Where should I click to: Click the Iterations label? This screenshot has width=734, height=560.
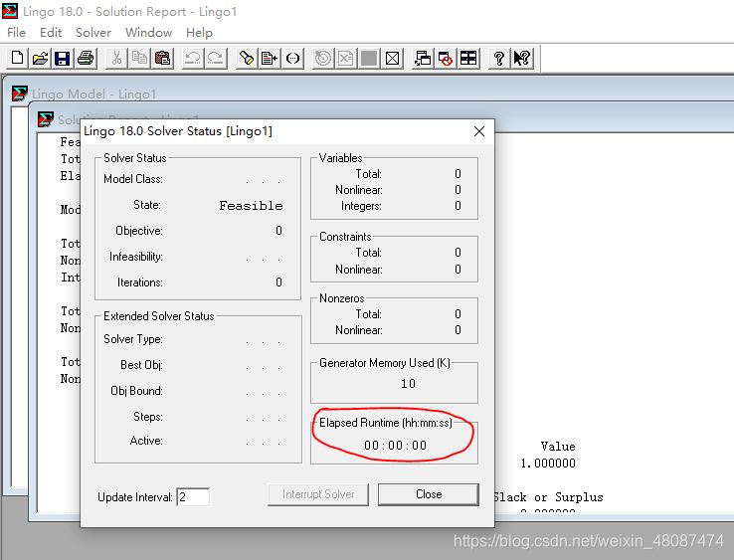[x=140, y=282]
